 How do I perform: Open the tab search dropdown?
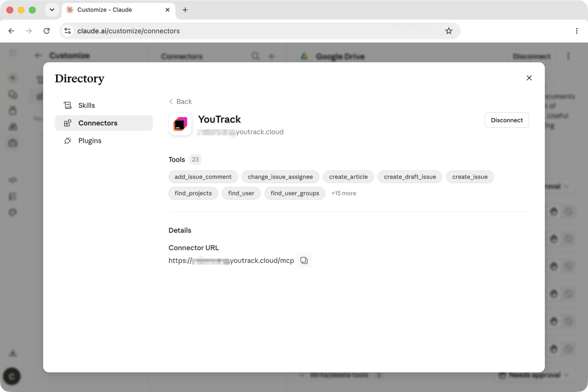click(x=52, y=10)
